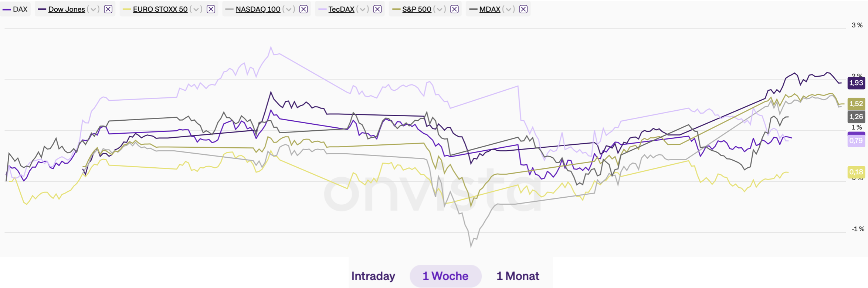Click the Dow Jones 1,93 value badge

(x=856, y=83)
